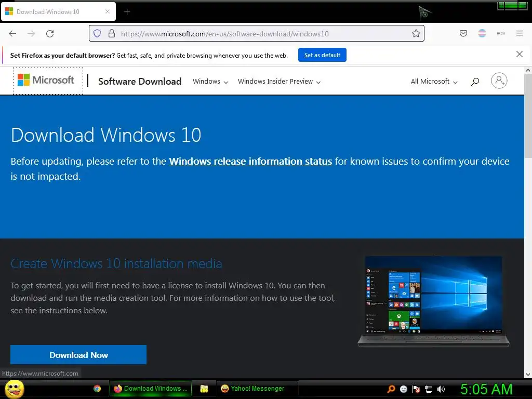The image size is (532, 399).
Task: Click the Download Now button
Action: click(x=78, y=354)
